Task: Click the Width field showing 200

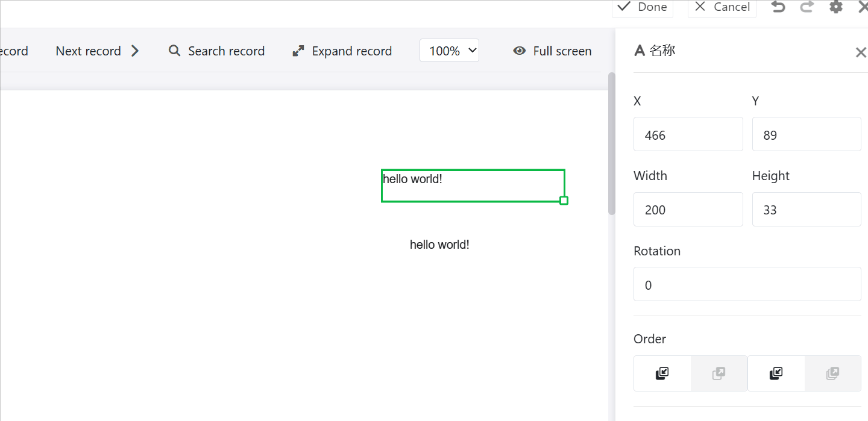Action: point(688,210)
